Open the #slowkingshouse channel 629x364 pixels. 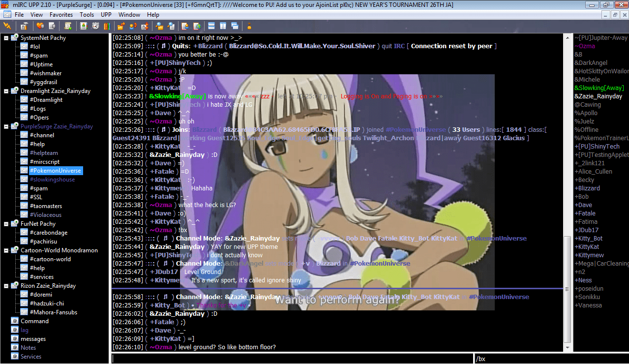[52, 180]
